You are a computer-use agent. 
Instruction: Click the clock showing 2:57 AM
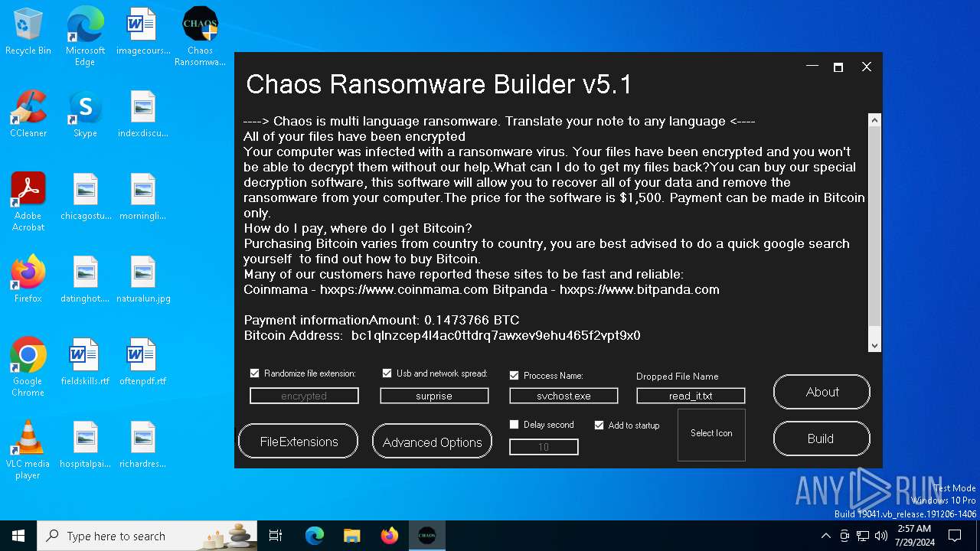point(913,536)
